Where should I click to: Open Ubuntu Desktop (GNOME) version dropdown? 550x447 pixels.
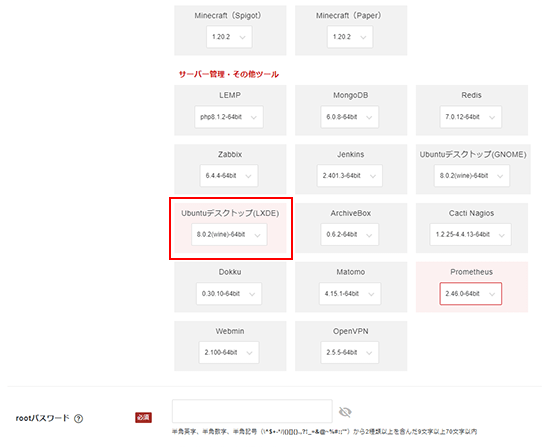coord(472,175)
